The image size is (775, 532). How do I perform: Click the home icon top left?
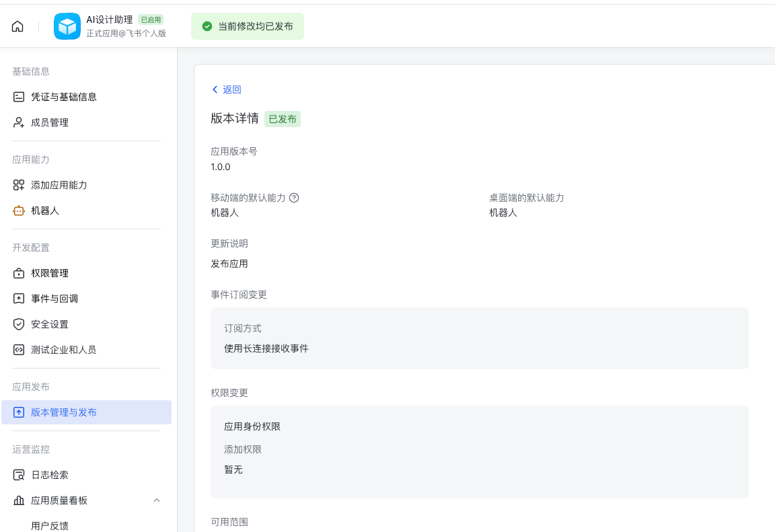pyautogui.click(x=17, y=26)
